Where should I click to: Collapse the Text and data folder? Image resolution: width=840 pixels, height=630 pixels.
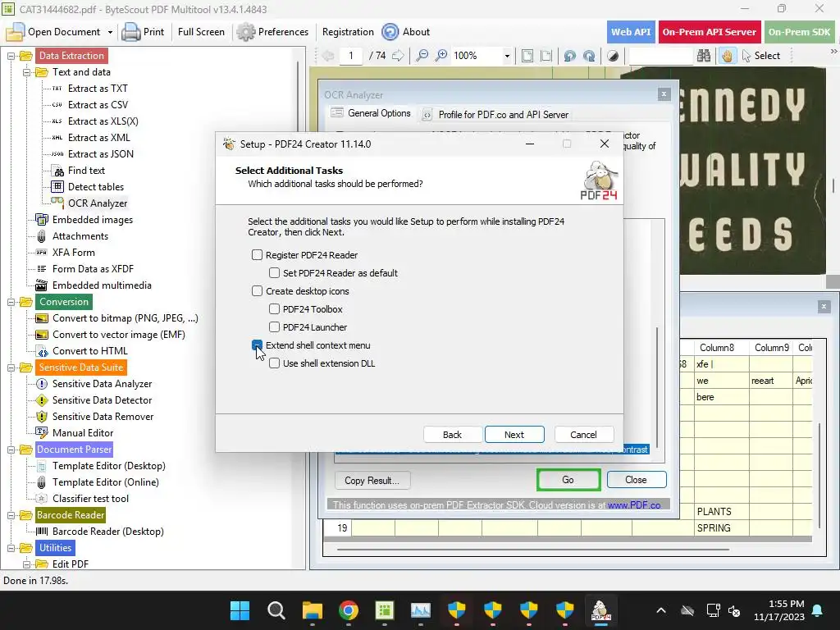[x=26, y=72]
